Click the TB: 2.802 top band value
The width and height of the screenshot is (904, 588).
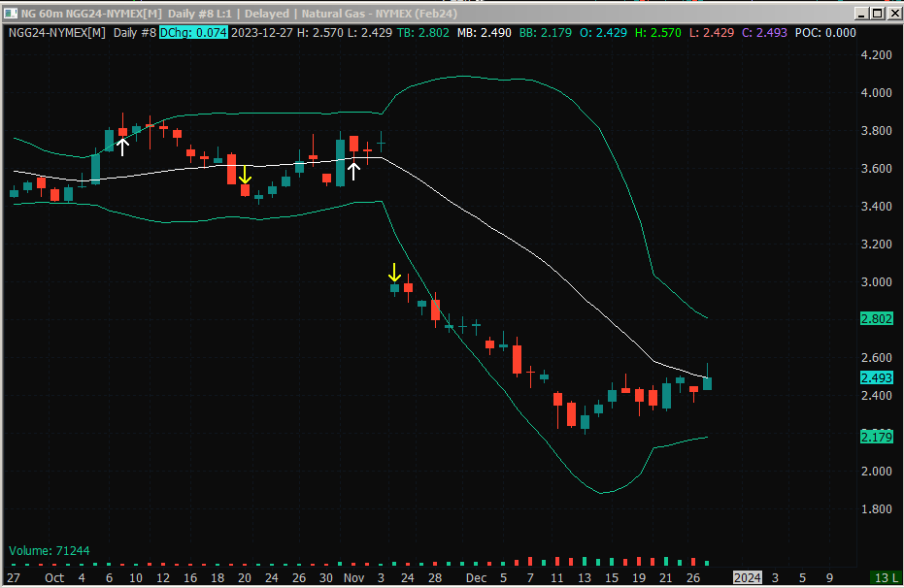[422, 32]
